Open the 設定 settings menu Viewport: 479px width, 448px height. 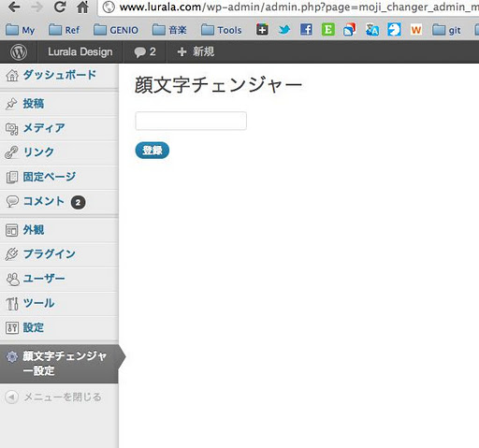(59, 327)
